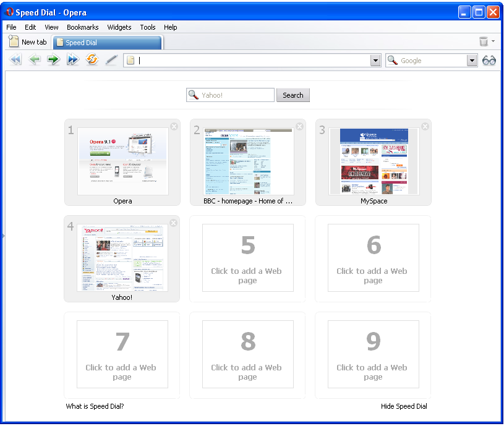Open the Widgets menu

tap(119, 27)
